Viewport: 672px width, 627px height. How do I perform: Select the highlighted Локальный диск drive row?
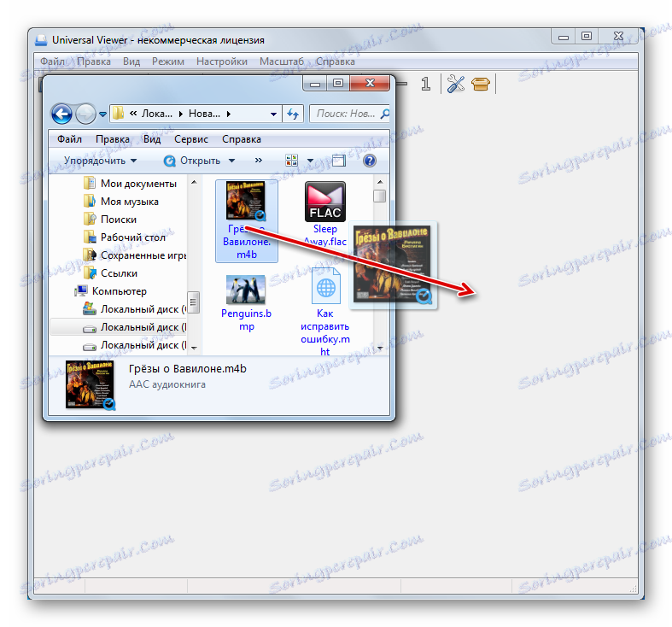tap(119, 327)
